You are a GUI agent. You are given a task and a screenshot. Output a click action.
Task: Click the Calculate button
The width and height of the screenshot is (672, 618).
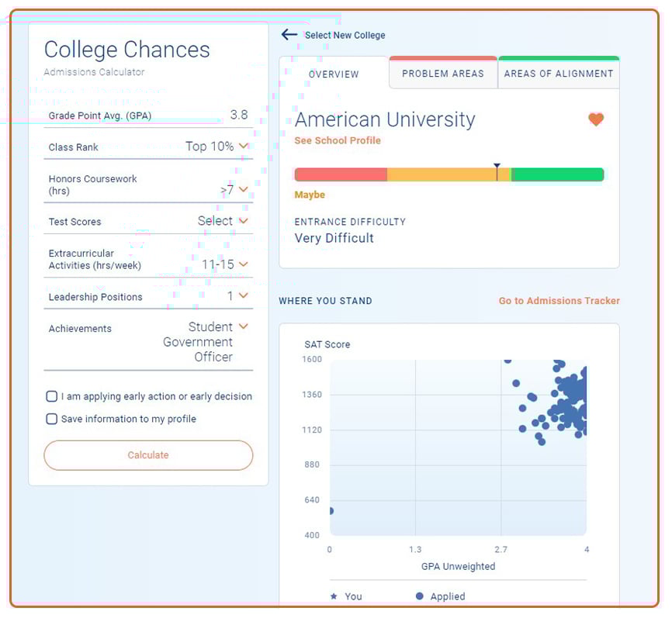point(147,455)
